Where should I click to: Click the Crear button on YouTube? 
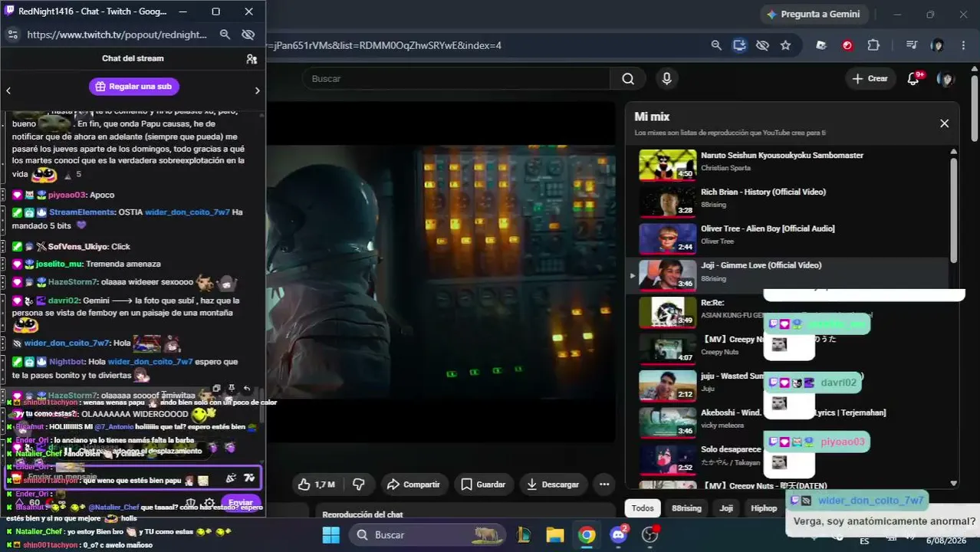pyautogui.click(x=870, y=79)
